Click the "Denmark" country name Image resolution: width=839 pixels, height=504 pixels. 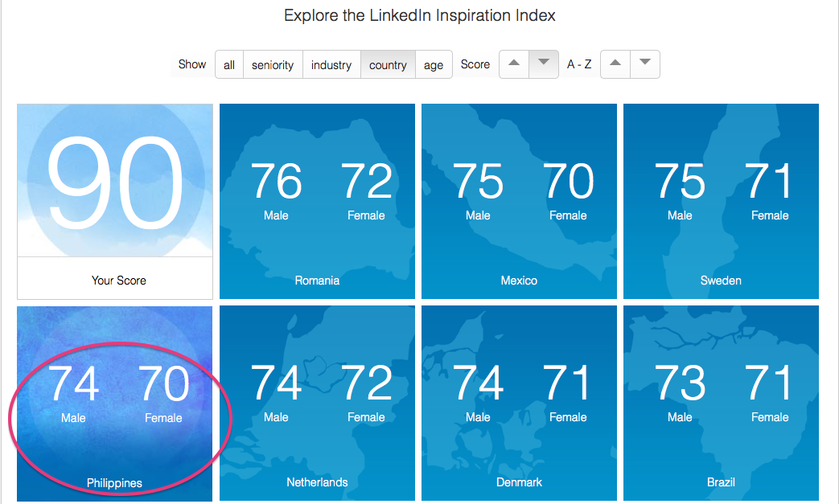pos(519,482)
